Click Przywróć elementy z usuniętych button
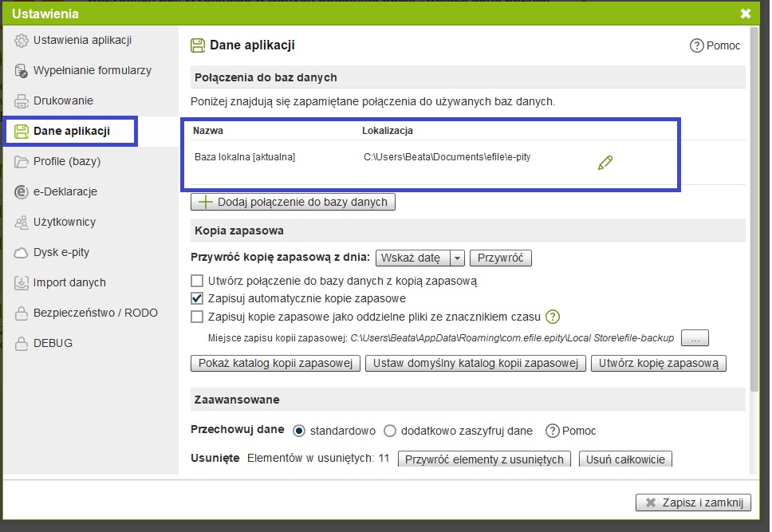The image size is (772, 532). click(484, 459)
